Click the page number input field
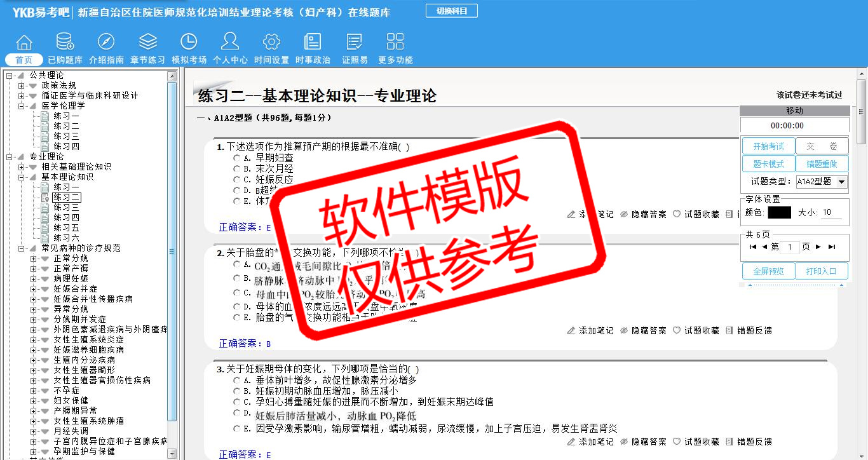This screenshot has height=460, width=868. 789,247
